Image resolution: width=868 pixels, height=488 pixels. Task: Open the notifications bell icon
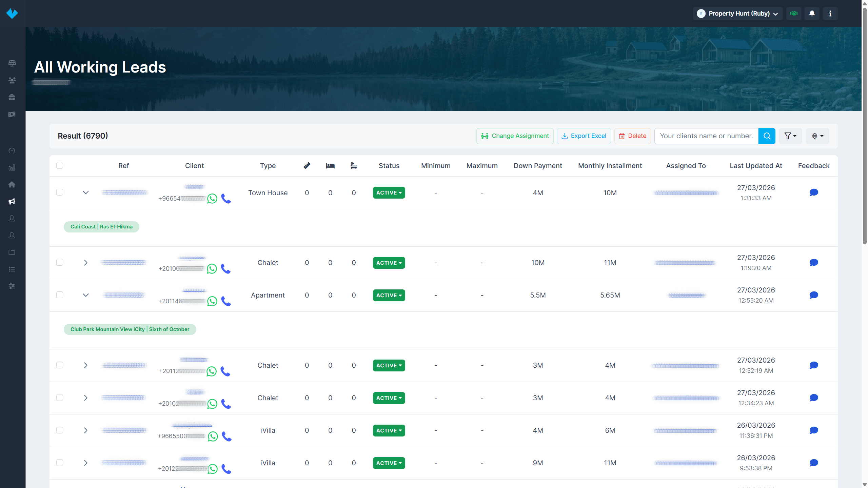(x=812, y=14)
